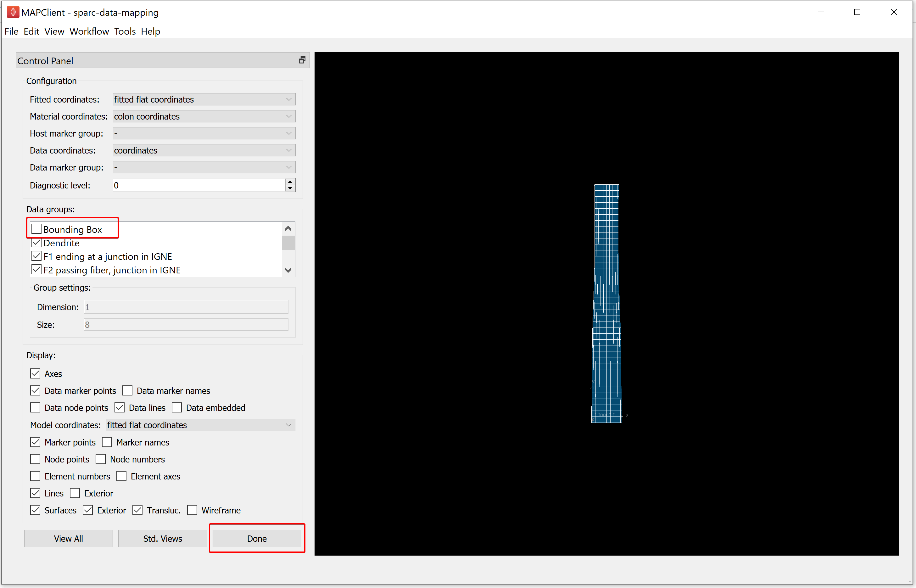916x588 pixels.
Task: Float the Control Panel with undock icon
Action: coord(302,60)
